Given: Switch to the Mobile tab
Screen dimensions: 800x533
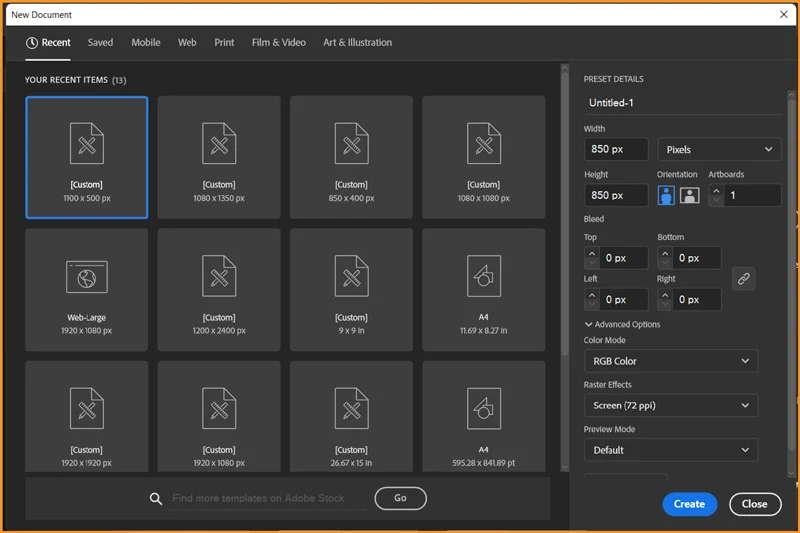Looking at the screenshot, I should point(146,43).
